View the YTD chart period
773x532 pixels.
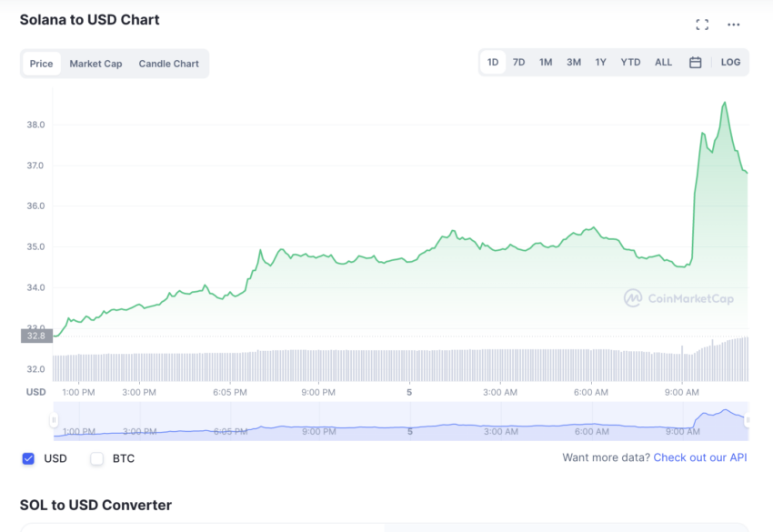coord(629,62)
